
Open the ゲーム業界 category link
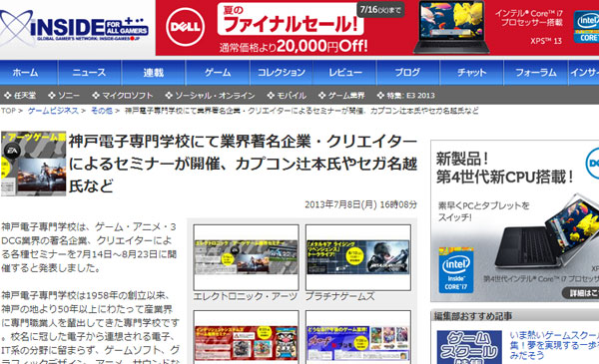[341, 96]
